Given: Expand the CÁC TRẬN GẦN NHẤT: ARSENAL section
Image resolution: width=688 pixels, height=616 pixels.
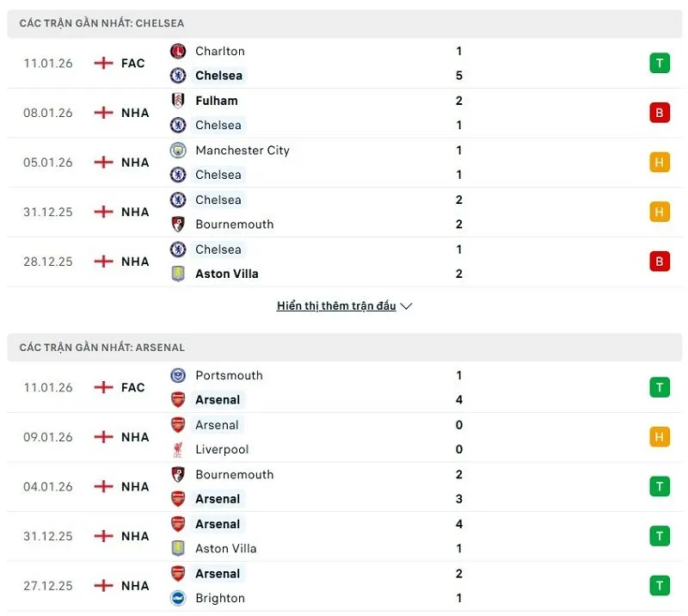Looking at the screenshot, I should pyautogui.click(x=103, y=348).
